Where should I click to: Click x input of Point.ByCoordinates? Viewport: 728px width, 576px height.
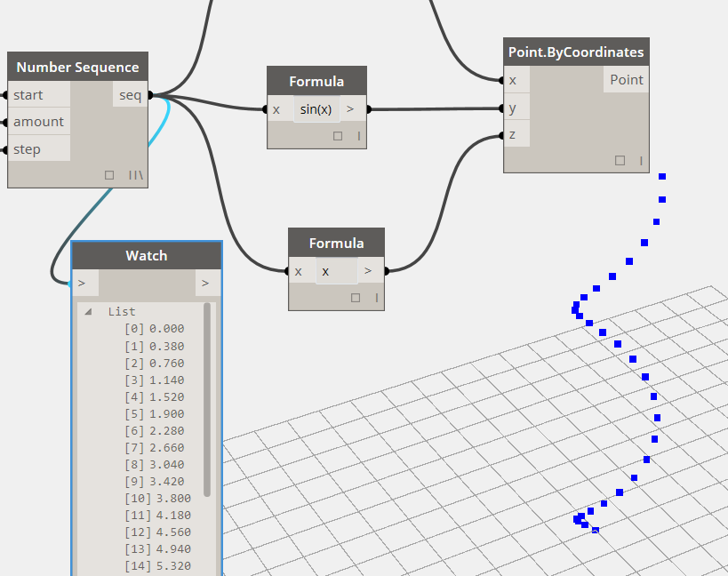(516, 80)
